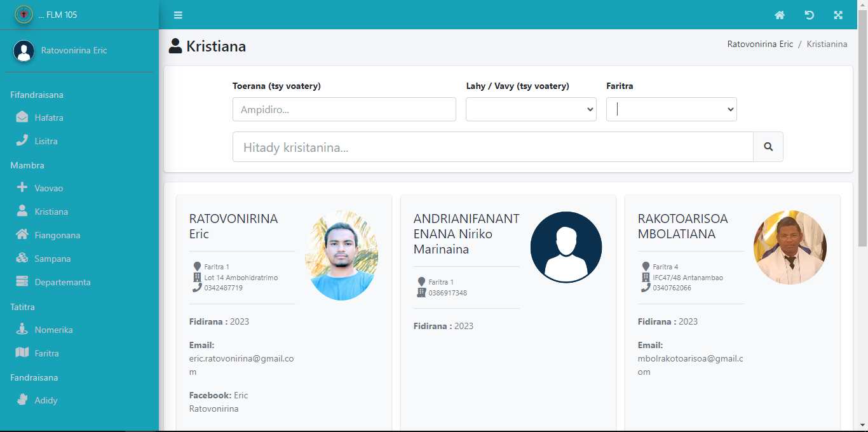This screenshot has width=868, height=432.
Task: Click Ratovonirina Eric's profile photo
Action: (341, 256)
